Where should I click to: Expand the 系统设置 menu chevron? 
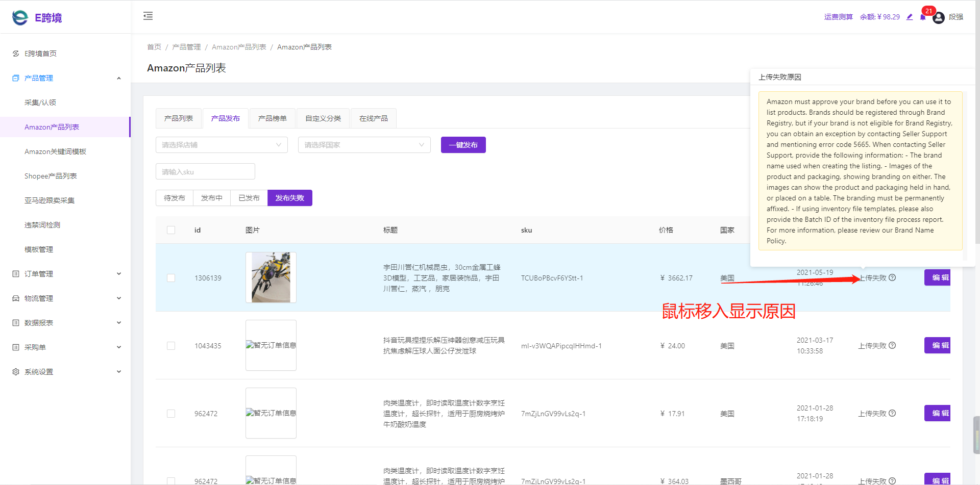tap(119, 372)
